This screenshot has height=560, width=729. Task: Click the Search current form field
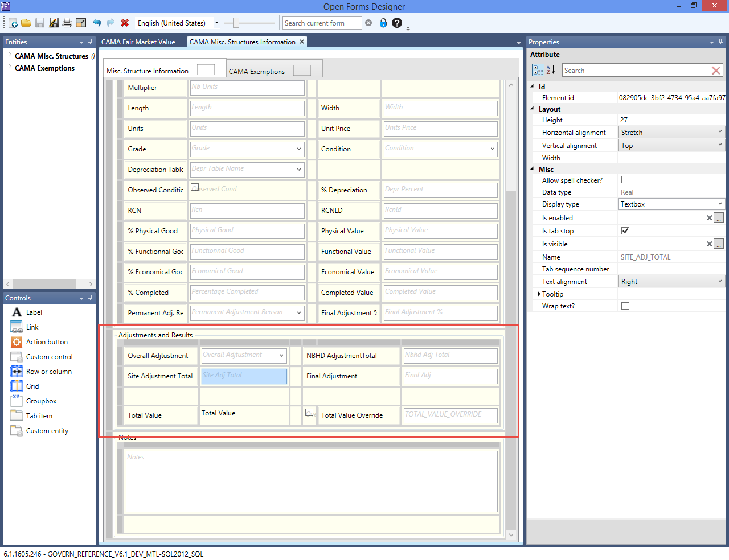322,23
